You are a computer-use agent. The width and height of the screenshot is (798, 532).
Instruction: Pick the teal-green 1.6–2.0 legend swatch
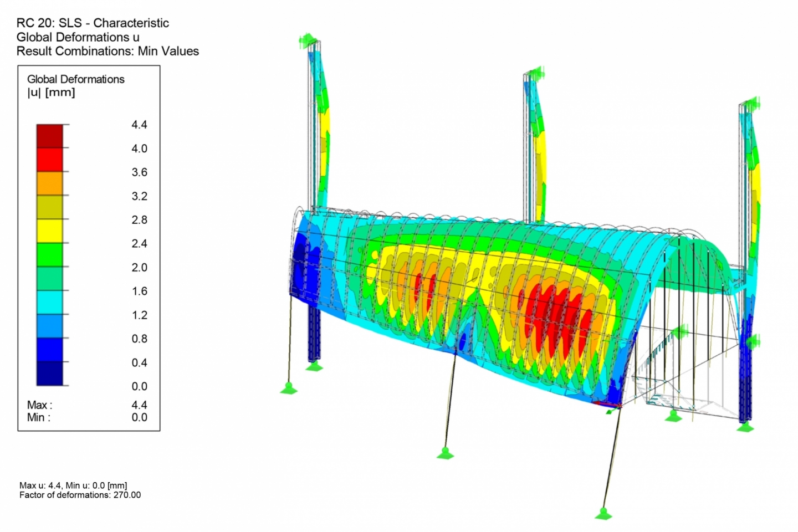[x=50, y=279]
